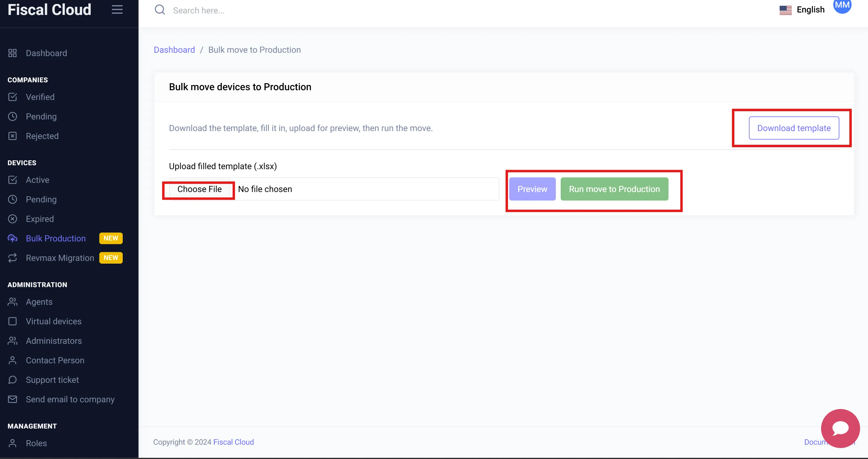Open Support ticket page

(52, 380)
